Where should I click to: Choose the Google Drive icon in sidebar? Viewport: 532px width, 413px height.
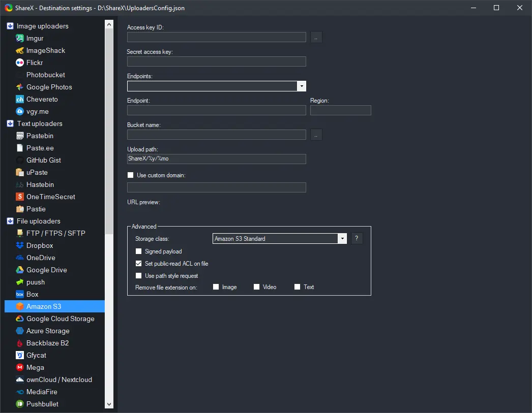point(20,270)
